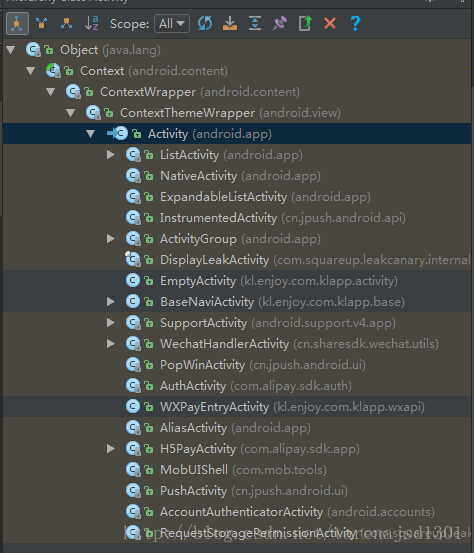Select BaseNaviActivity row

[237, 302]
